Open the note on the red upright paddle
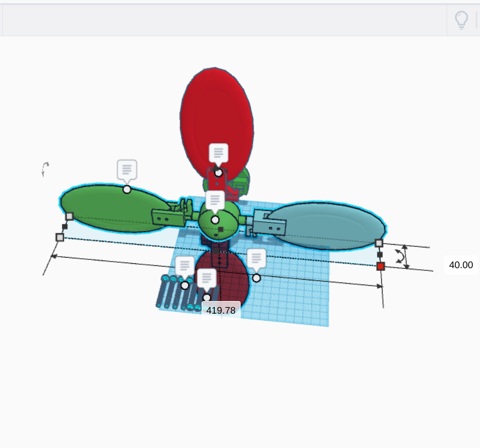This screenshot has width=480, height=448. (x=218, y=154)
